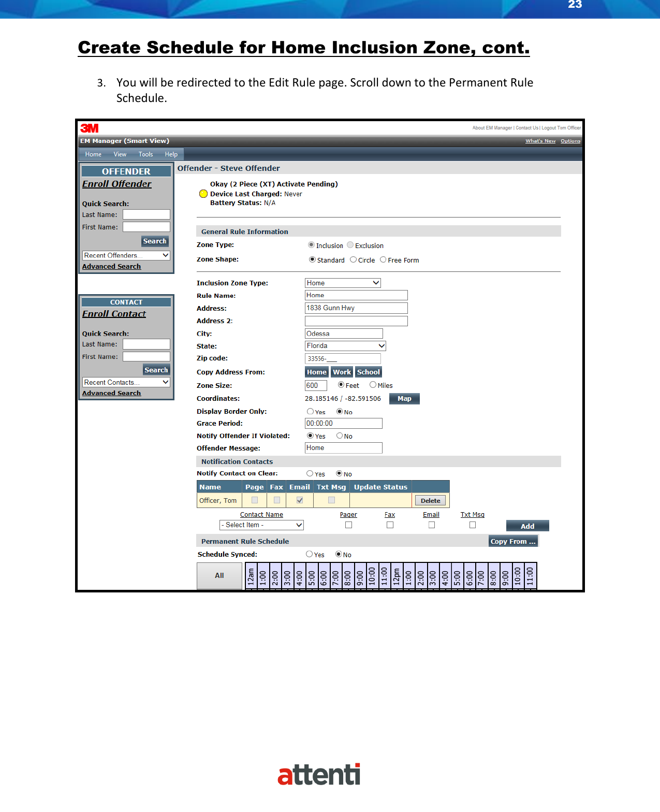This screenshot has height=812, width=660.
Task: Click the Address field with 1838 Gunn Hwy
Action: [x=356, y=308]
